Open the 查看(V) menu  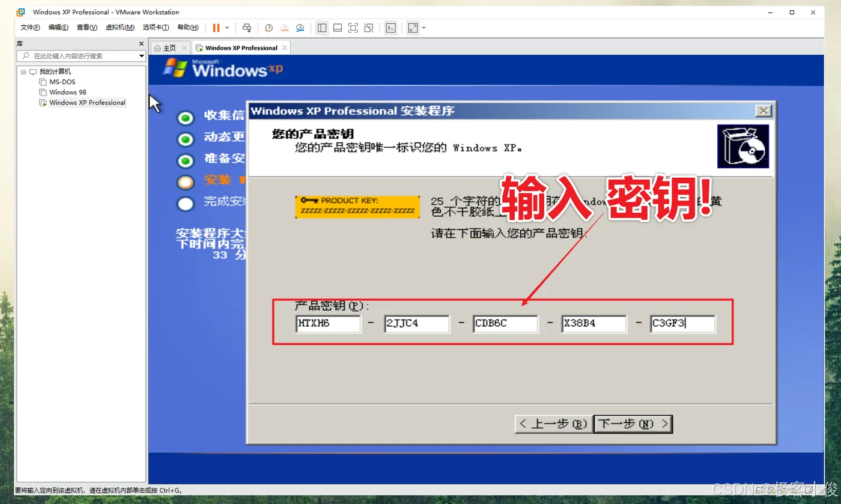[x=87, y=28]
